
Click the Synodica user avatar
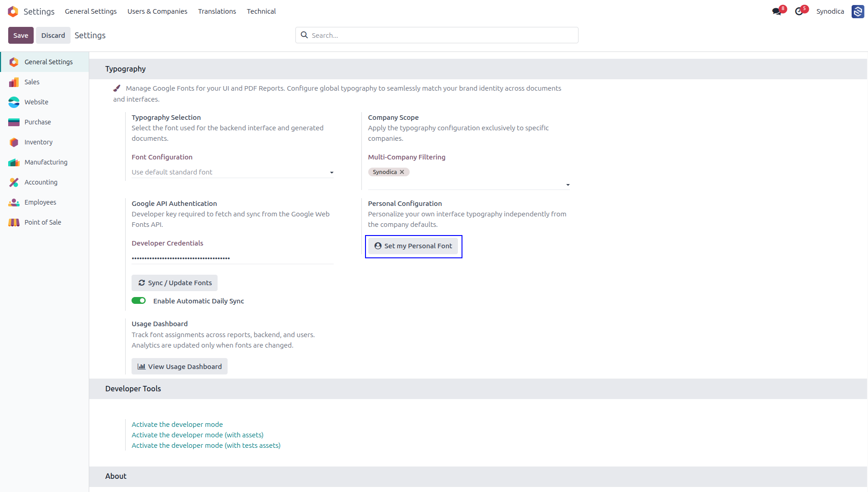[858, 11]
